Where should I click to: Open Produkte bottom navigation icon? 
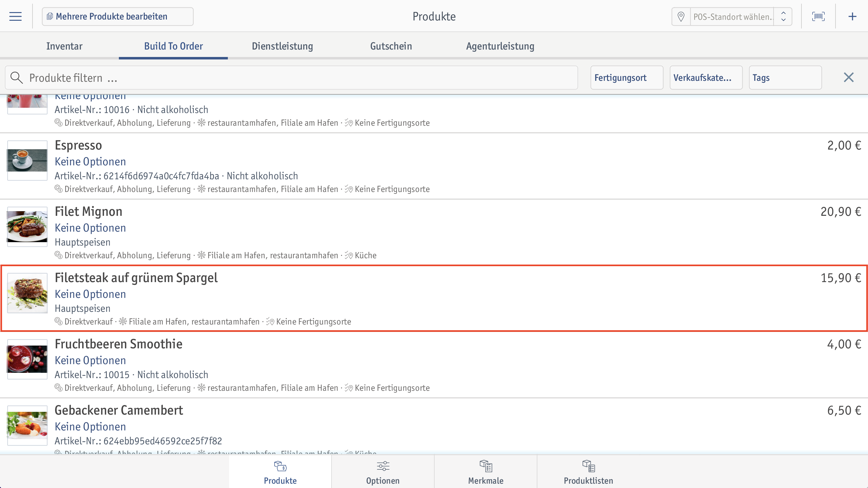coord(280,466)
